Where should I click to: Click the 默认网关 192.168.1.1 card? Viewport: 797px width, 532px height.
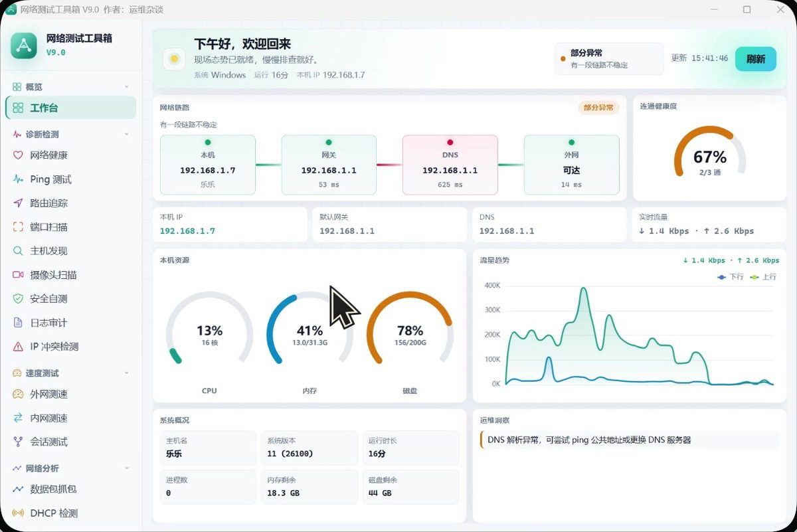point(389,224)
